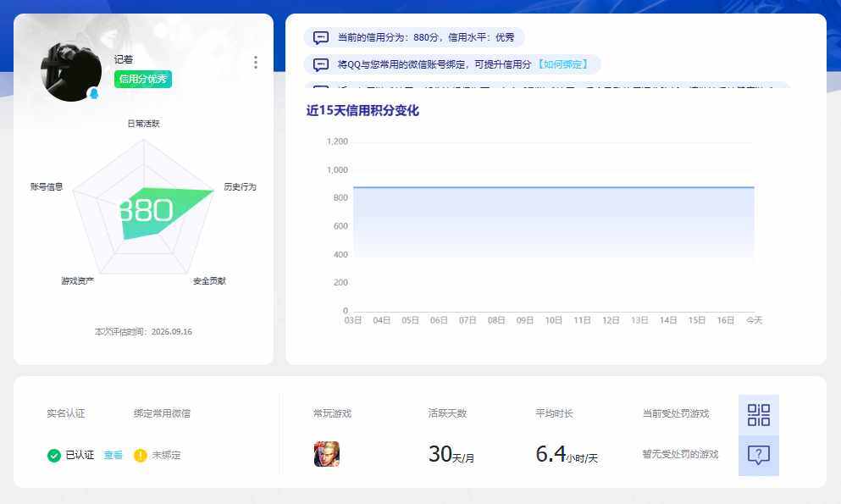Image resolution: width=841 pixels, height=504 pixels.
Task: Click the QQ badge on avatar
Action: click(94, 93)
